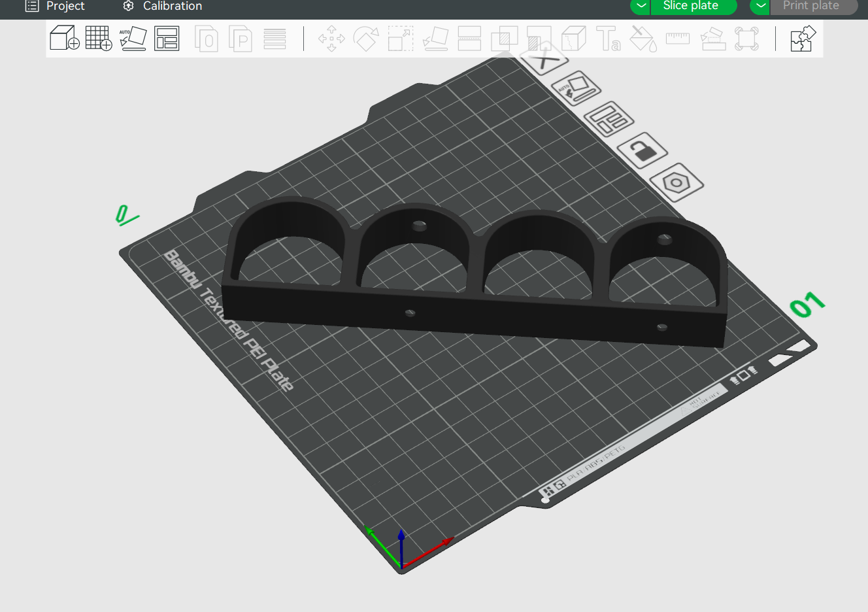Add a new plate with grid icon
The image size is (868, 612).
(x=99, y=39)
